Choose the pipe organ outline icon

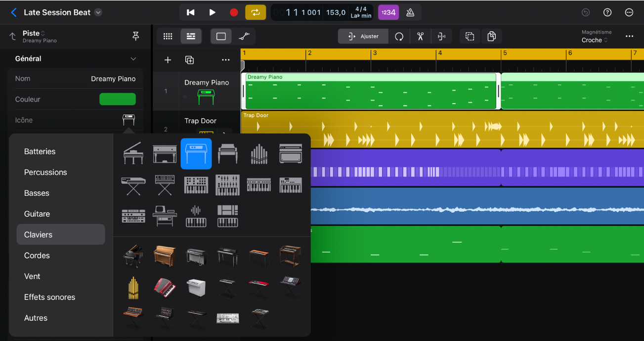click(x=258, y=154)
